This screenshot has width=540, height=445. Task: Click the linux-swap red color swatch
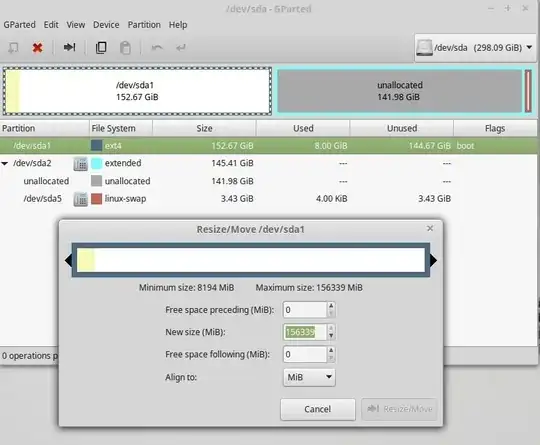pos(96,199)
